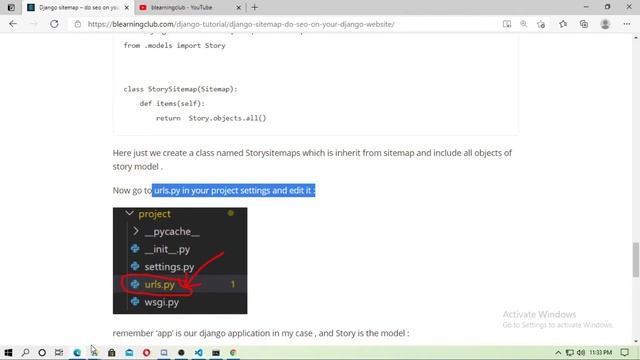The width and height of the screenshot is (640, 360).
Task: Click the highlighted 'urls.py in your project settings' text
Action: pos(233,191)
